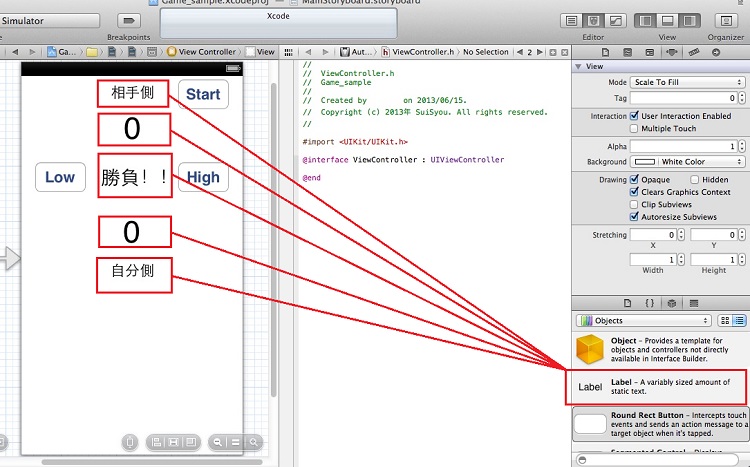Adjust the Stretching X stepper
This screenshot has height=467, width=750.
pyautogui.click(x=681, y=235)
